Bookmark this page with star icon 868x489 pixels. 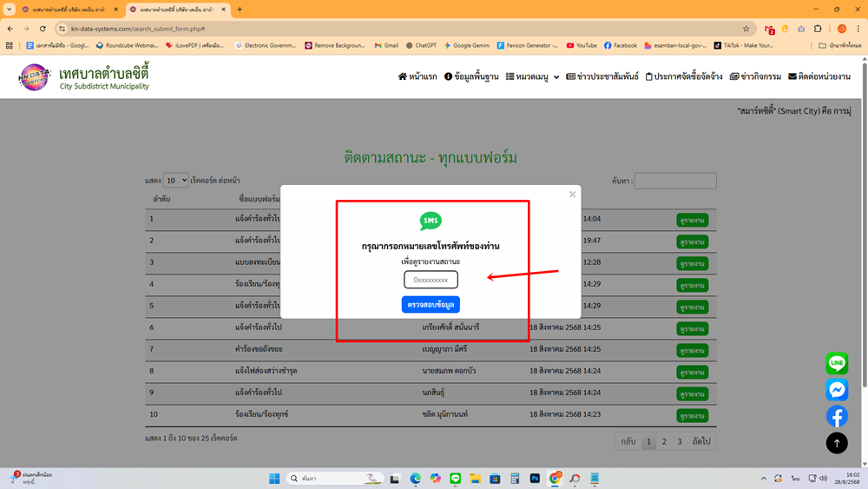pyautogui.click(x=746, y=29)
